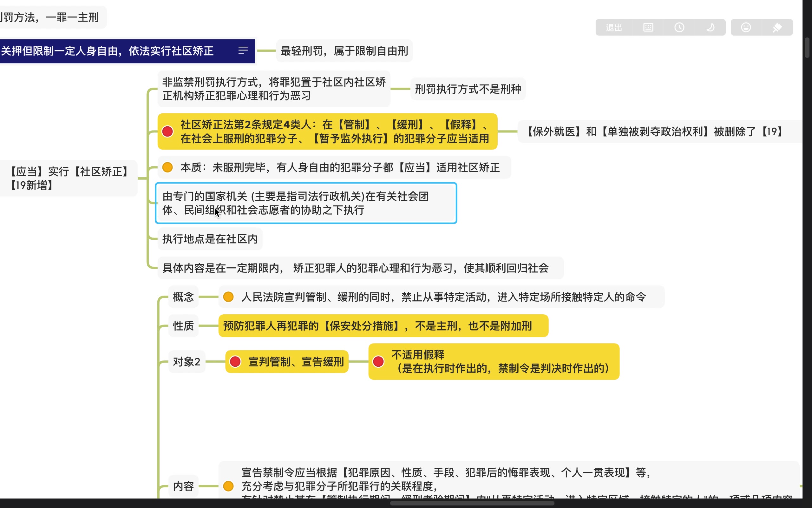
Task: Click orange marker on 本质 node
Action: (x=167, y=167)
